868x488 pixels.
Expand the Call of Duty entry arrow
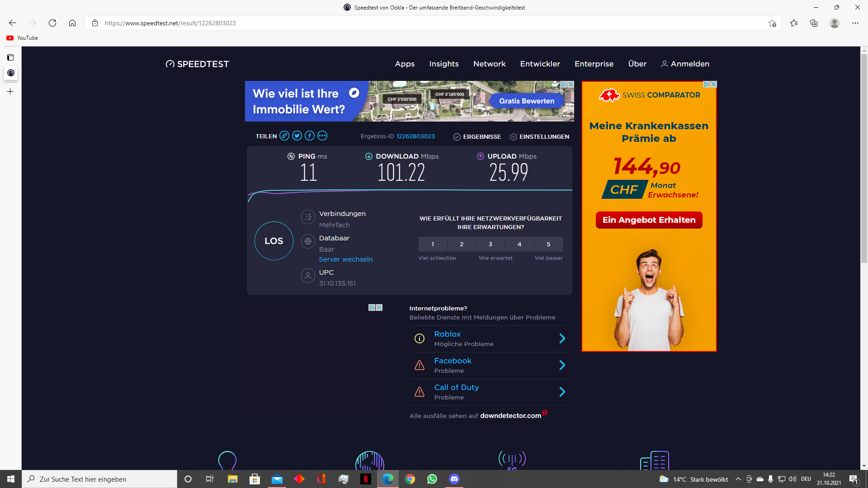[x=562, y=392]
